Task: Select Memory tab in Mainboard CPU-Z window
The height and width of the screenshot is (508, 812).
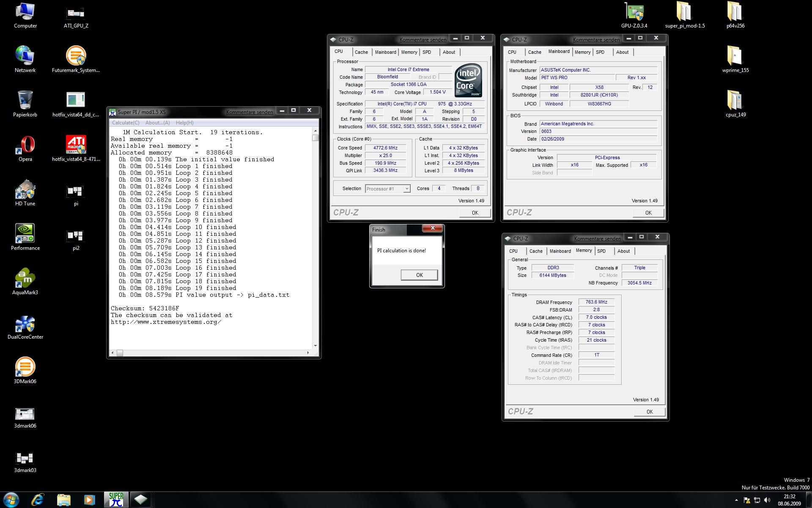Action: pos(582,52)
